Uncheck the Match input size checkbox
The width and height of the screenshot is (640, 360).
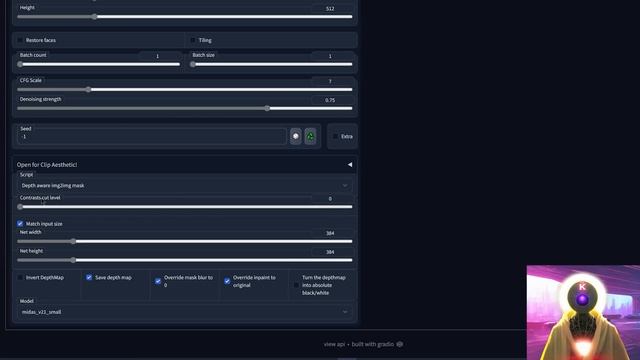coord(20,224)
